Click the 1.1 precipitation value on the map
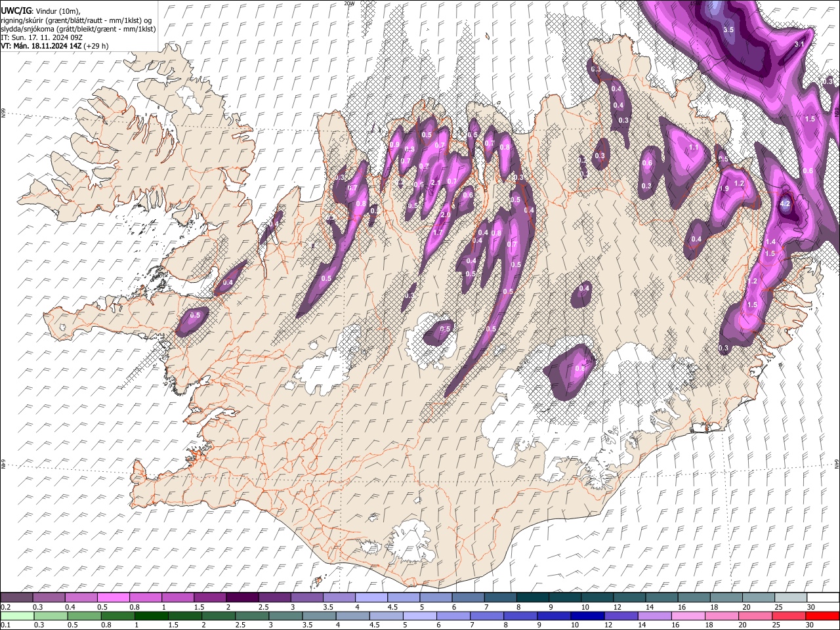 (x=694, y=148)
